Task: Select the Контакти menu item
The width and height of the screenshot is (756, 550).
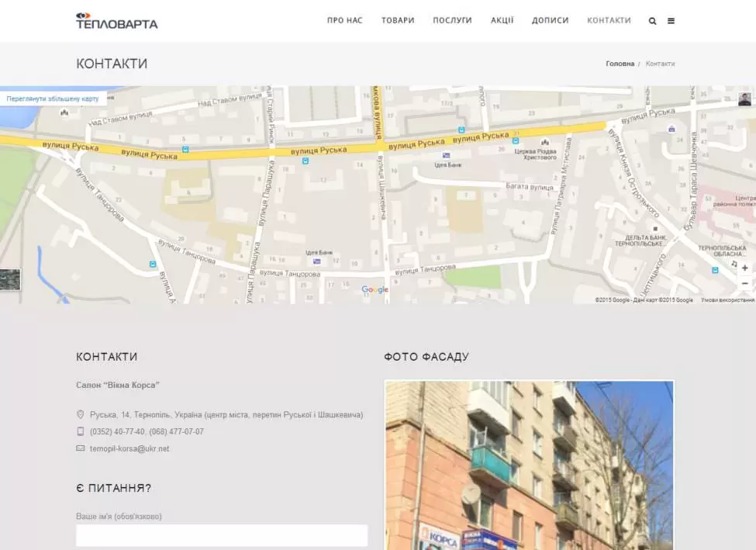Action: pyautogui.click(x=609, y=21)
